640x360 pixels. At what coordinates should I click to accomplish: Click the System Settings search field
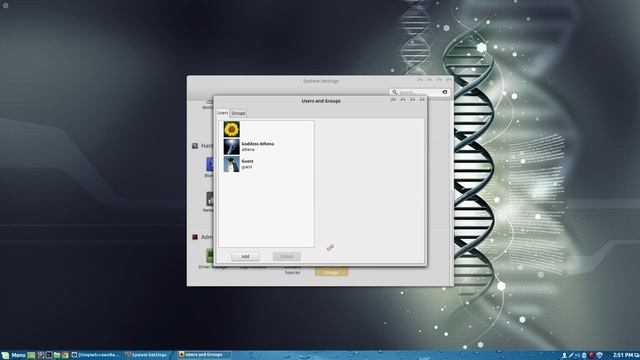coord(419,92)
